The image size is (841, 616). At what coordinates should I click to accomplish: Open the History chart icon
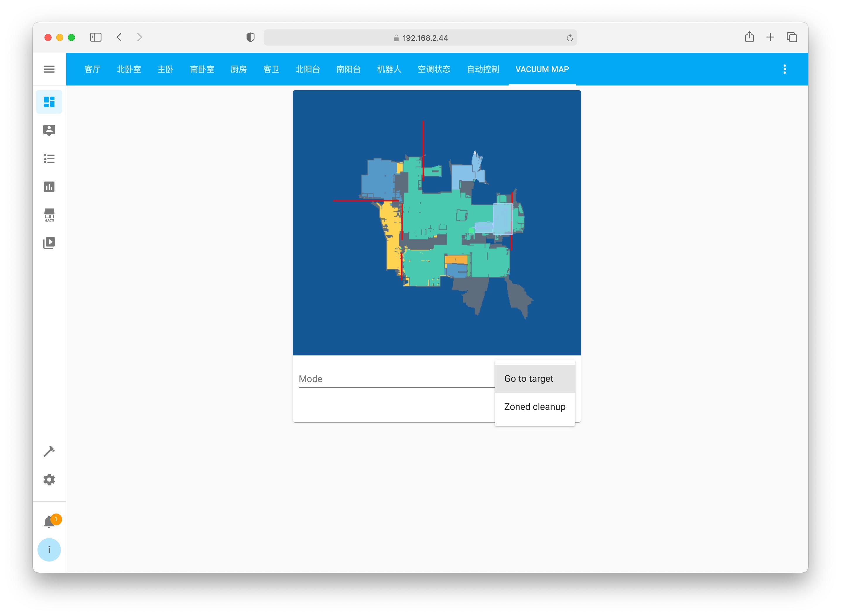[x=49, y=186]
